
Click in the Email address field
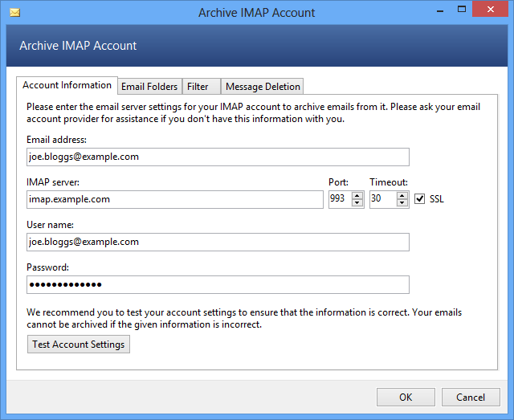coord(217,157)
